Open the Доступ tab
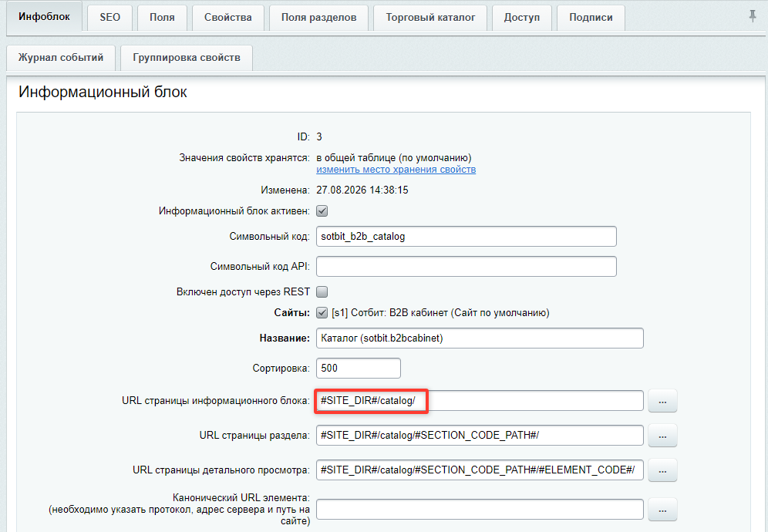 click(x=521, y=17)
